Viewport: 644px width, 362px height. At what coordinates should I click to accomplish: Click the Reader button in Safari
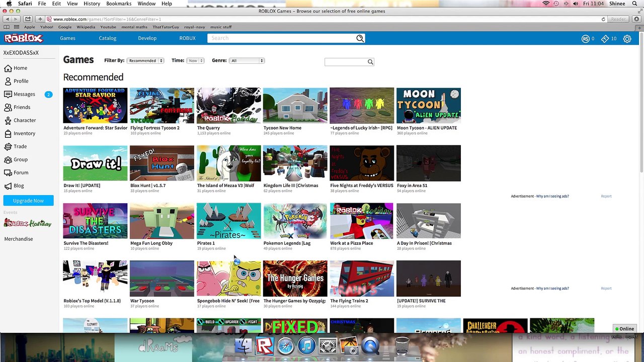tap(618, 19)
